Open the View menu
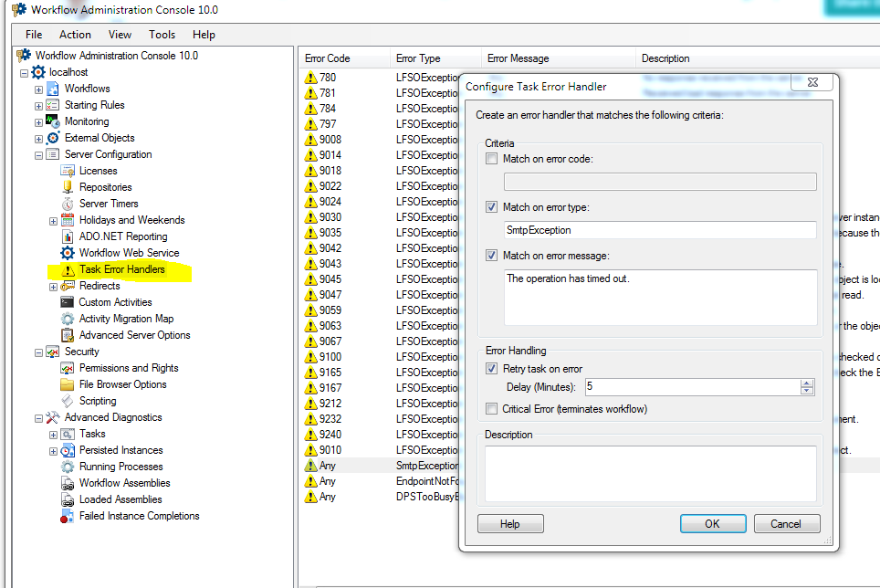The image size is (880, 588). (120, 35)
